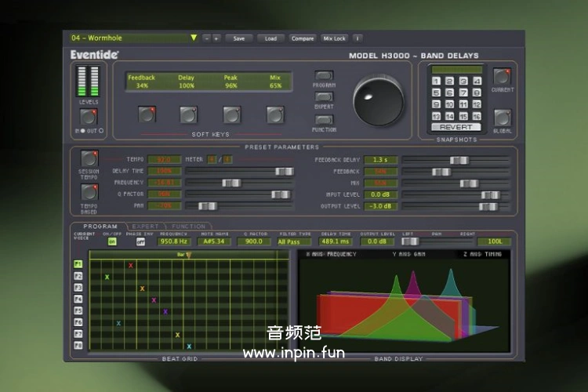Select snapshot 13
This screenshot has height=392, width=588.
[436, 116]
